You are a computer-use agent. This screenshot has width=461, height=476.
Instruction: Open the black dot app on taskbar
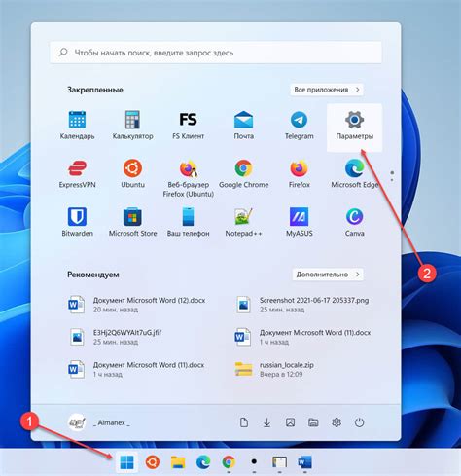coord(254,462)
